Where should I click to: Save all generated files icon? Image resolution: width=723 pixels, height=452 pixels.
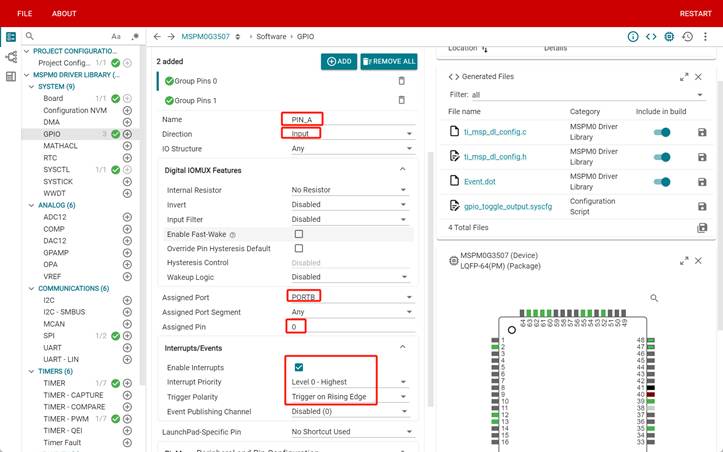[x=702, y=228]
